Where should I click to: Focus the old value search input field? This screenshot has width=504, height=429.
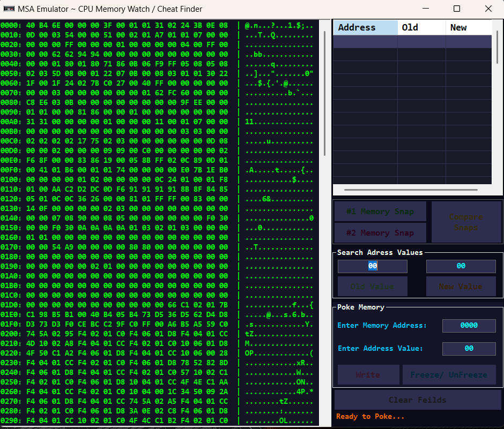pyautogui.click(x=373, y=266)
